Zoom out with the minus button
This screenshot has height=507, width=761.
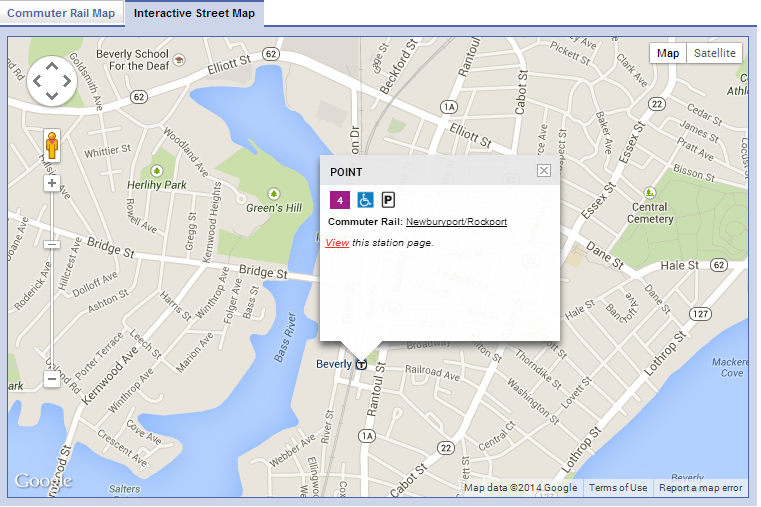click(x=52, y=378)
